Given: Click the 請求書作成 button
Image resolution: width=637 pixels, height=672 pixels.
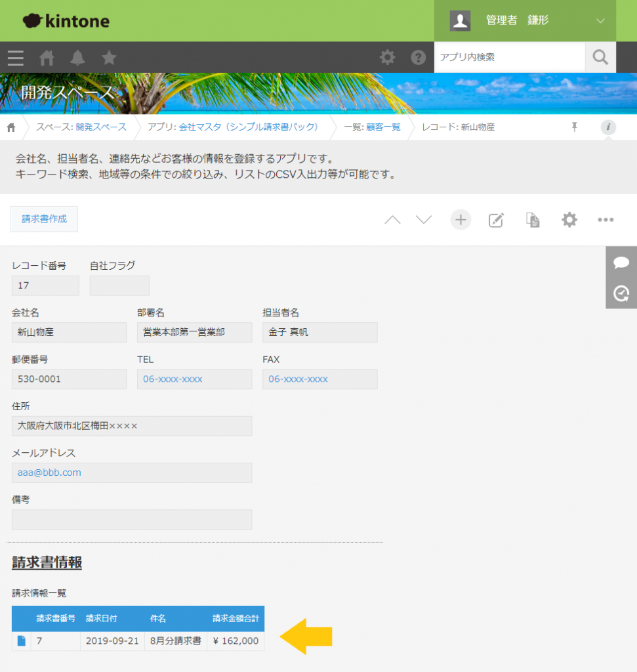Looking at the screenshot, I should pos(44,219).
